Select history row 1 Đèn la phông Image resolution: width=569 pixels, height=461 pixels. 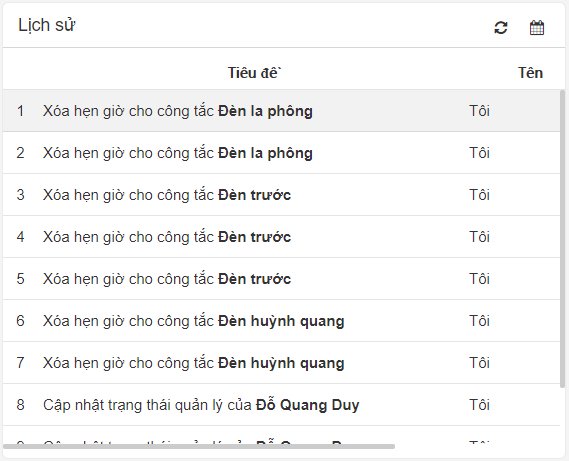(282, 111)
